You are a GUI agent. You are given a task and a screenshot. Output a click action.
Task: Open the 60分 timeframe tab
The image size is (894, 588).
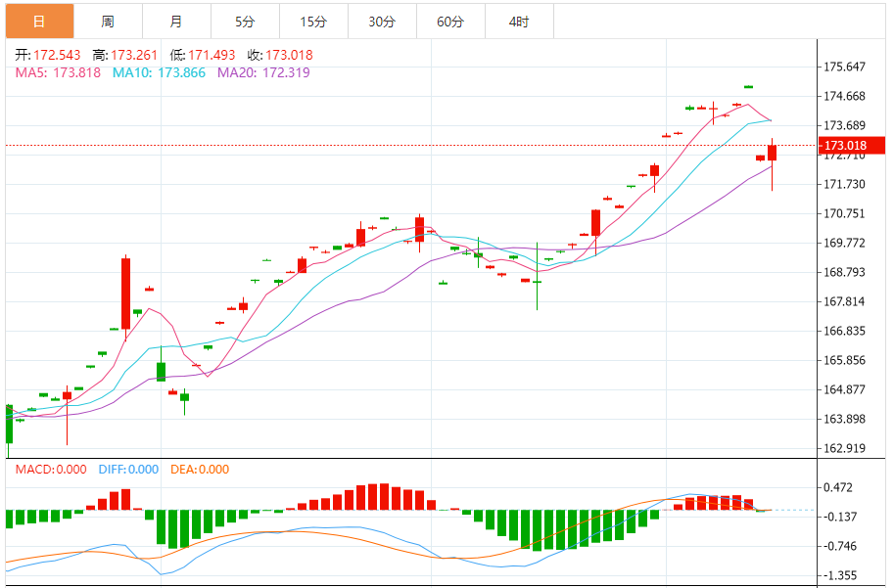coord(450,22)
